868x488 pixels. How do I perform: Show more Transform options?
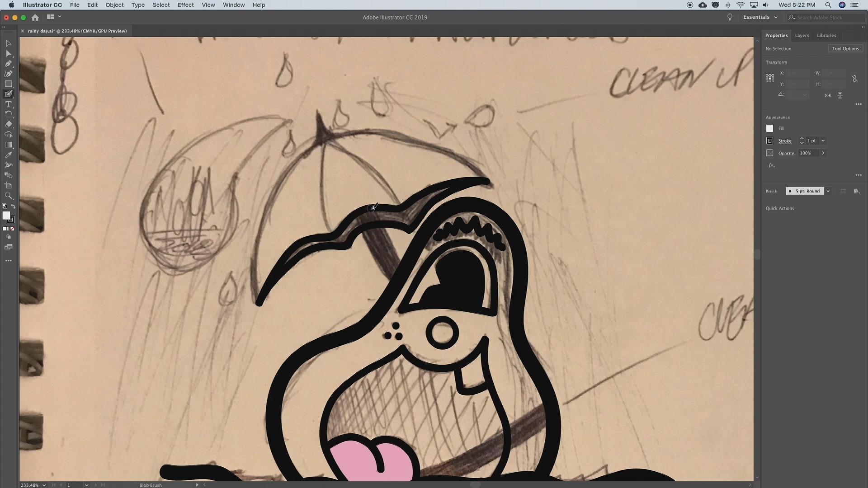pyautogui.click(x=858, y=104)
